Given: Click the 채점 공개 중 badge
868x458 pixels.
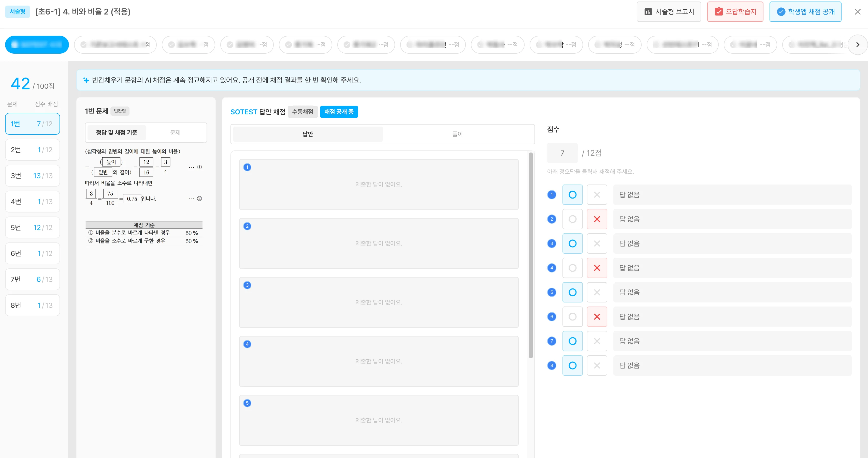Looking at the screenshot, I should click(339, 112).
